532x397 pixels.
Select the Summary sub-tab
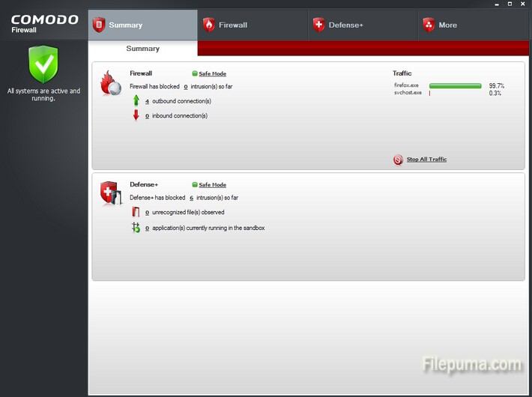[x=142, y=49]
